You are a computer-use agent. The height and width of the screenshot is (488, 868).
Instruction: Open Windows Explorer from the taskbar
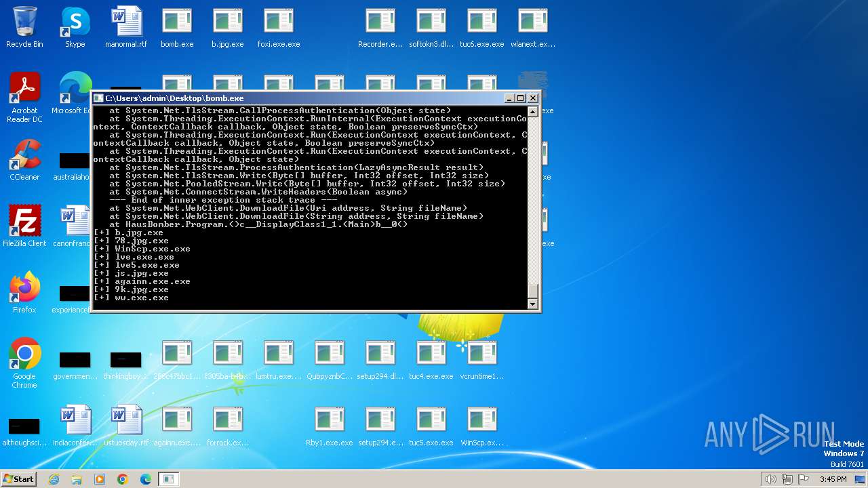77,479
